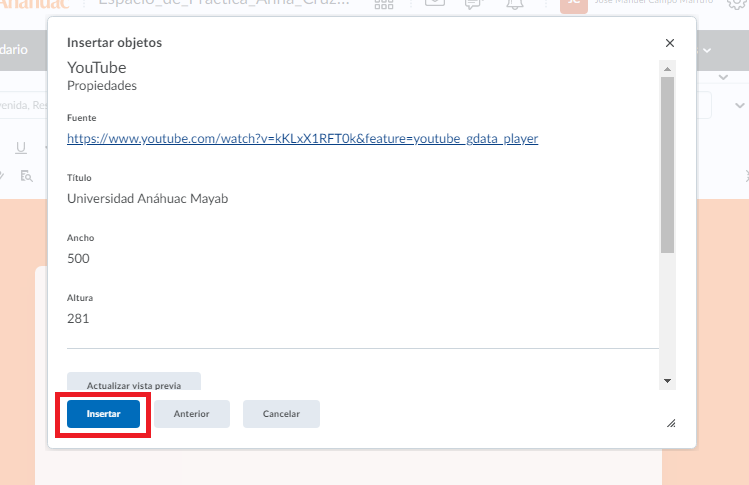Viewport: 749px width, 485px height.
Task: Click the blue Insertar button
Action: tap(104, 414)
